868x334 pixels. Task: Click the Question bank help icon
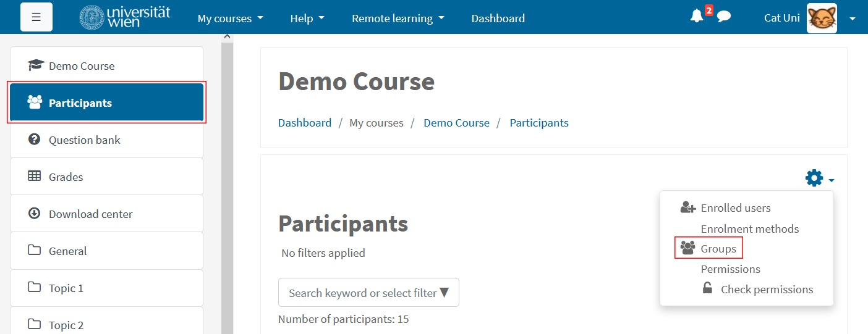(35, 140)
